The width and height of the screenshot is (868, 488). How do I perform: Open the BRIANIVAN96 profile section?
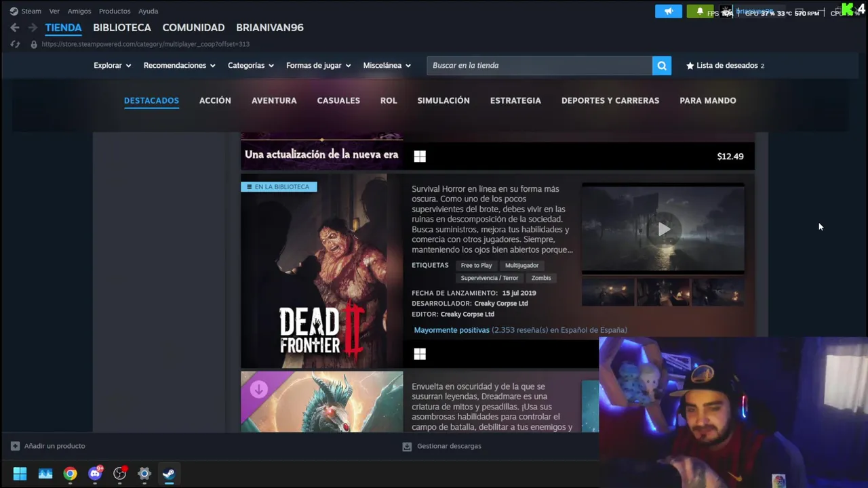[270, 28]
